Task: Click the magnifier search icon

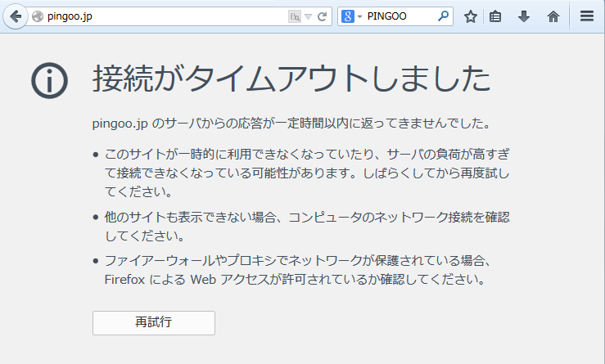Action: 444,16
